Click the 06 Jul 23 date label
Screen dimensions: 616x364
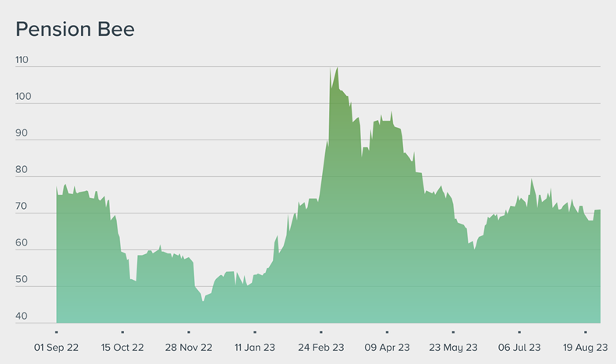(x=519, y=348)
